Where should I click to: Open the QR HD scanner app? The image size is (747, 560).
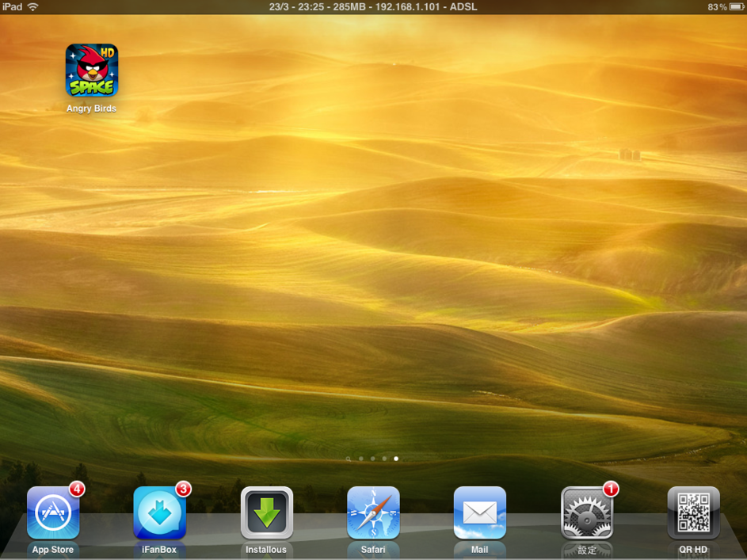pyautogui.click(x=693, y=512)
